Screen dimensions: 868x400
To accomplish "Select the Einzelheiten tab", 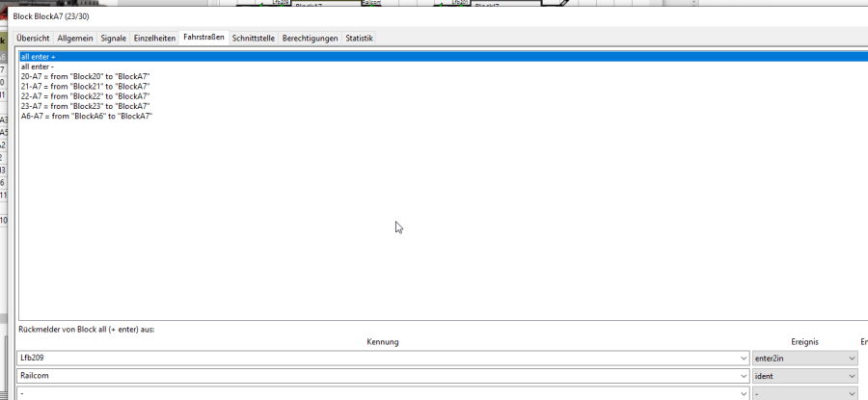I will (154, 38).
